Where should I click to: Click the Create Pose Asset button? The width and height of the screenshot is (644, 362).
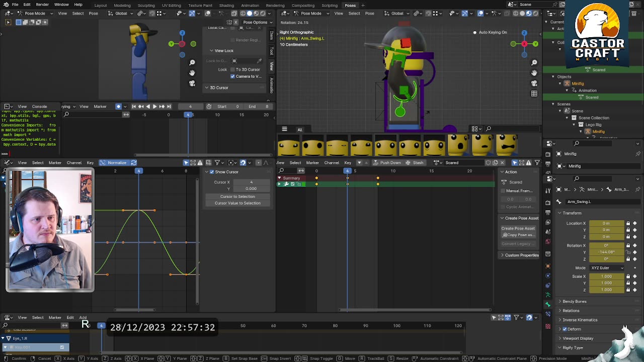click(x=518, y=229)
